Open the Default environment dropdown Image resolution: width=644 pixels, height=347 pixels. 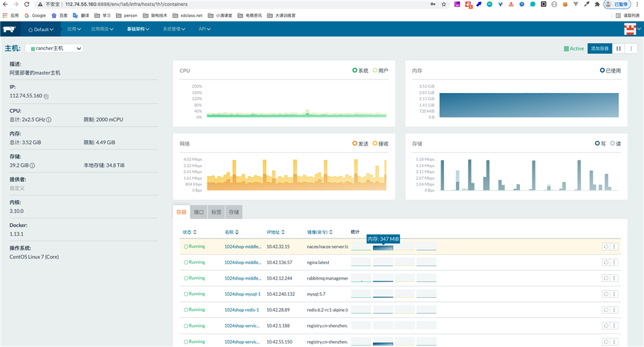point(40,29)
